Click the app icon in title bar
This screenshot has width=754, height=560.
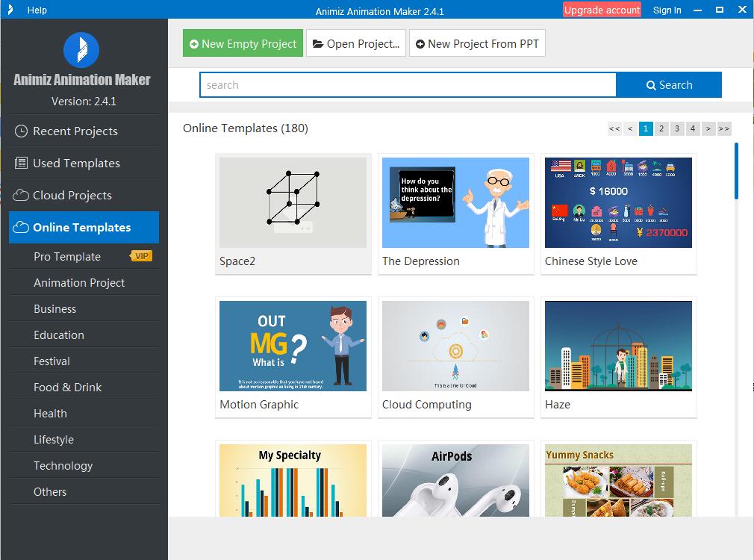[x=10, y=10]
